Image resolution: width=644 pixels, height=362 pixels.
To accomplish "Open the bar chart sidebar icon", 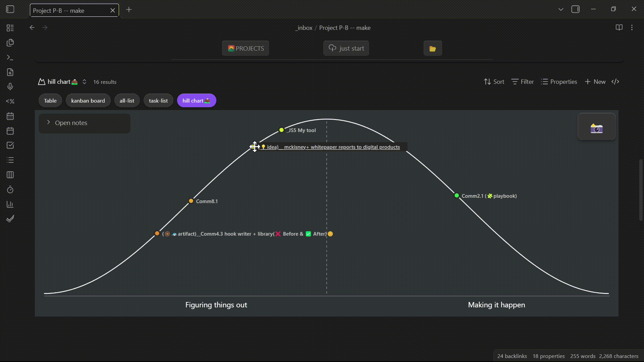I will (x=10, y=204).
